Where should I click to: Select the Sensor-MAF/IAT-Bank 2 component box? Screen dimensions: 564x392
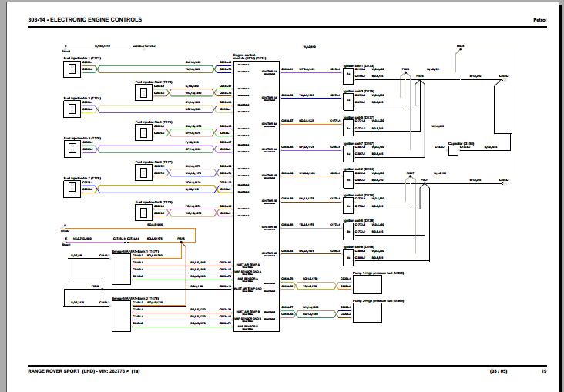[121, 316]
